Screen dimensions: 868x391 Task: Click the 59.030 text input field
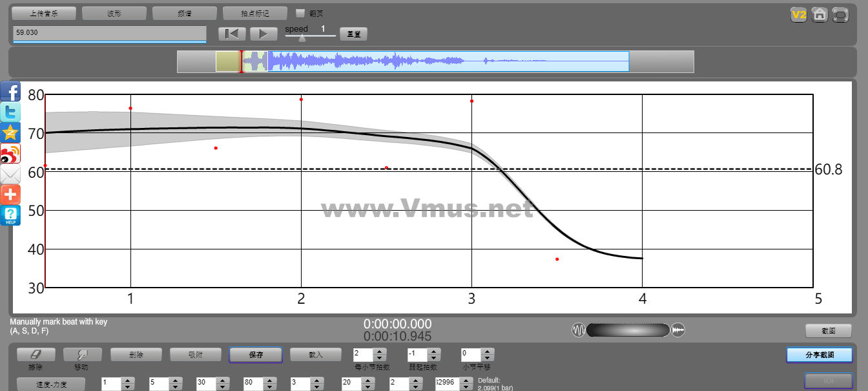click(109, 32)
